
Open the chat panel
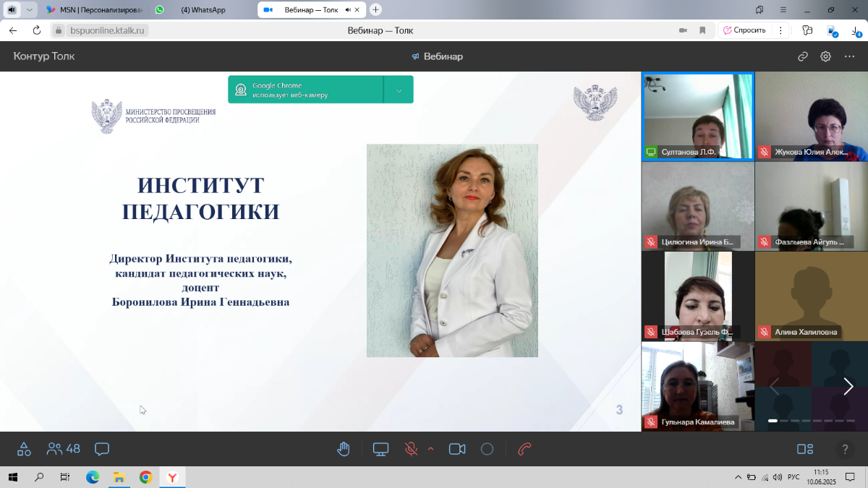[x=102, y=449]
